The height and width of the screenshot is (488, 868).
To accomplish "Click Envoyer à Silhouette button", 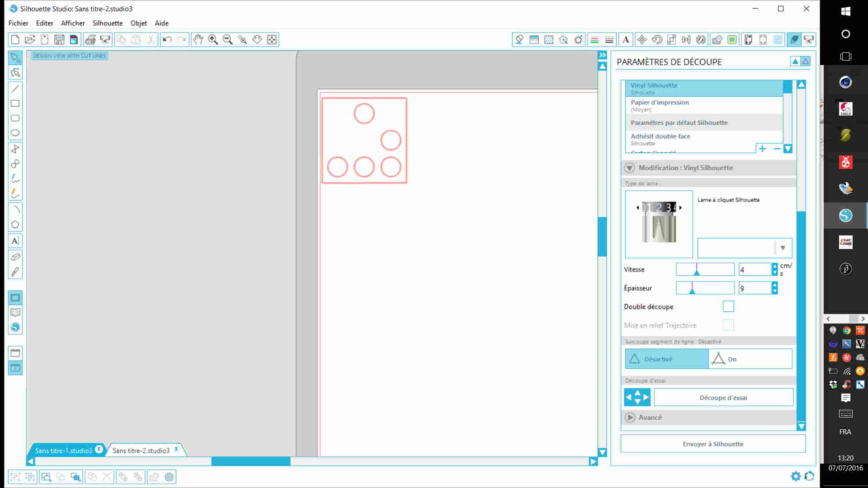I will tap(713, 444).
